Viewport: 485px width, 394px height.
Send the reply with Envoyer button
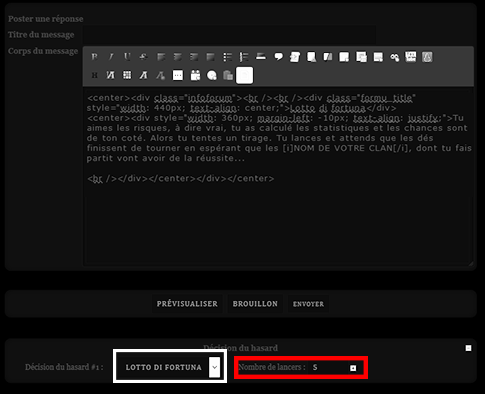[x=308, y=304]
